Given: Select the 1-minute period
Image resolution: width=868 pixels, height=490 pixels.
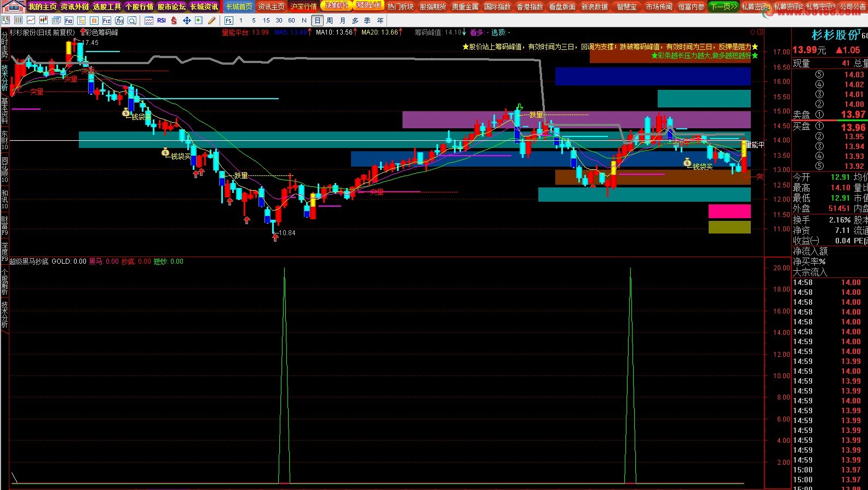Looking at the screenshot, I should coord(241,20).
